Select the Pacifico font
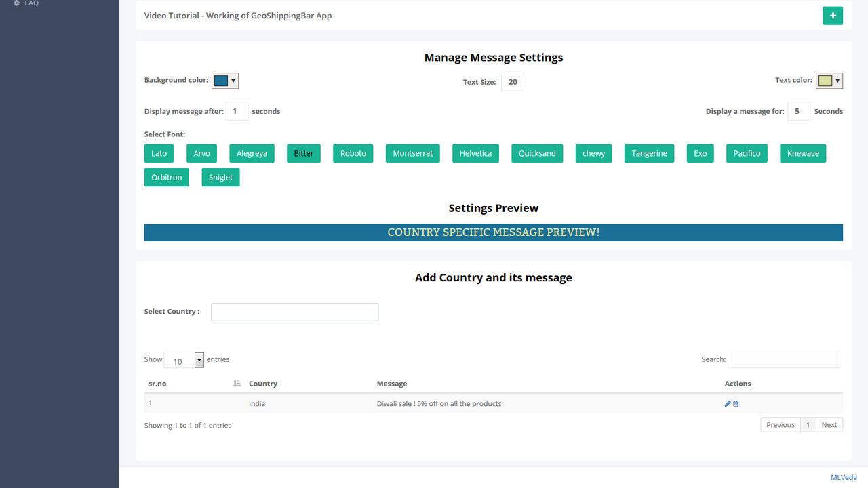The height and width of the screenshot is (488, 868). [x=747, y=153]
